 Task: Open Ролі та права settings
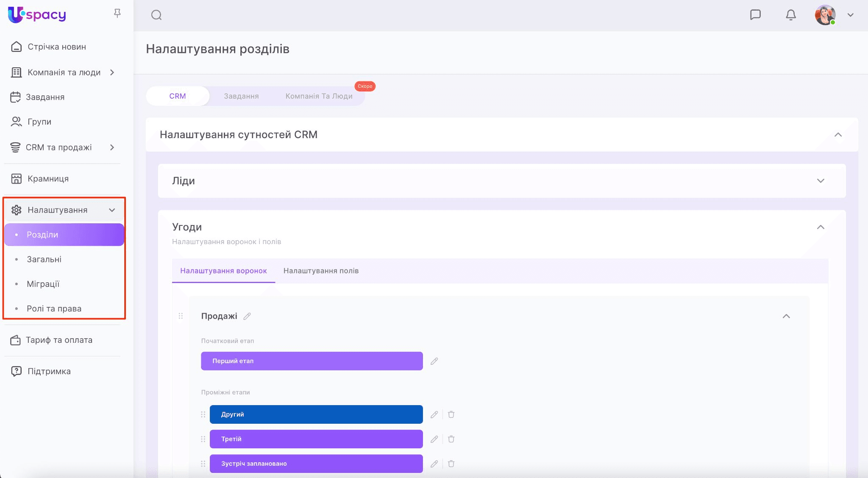point(54,308)
